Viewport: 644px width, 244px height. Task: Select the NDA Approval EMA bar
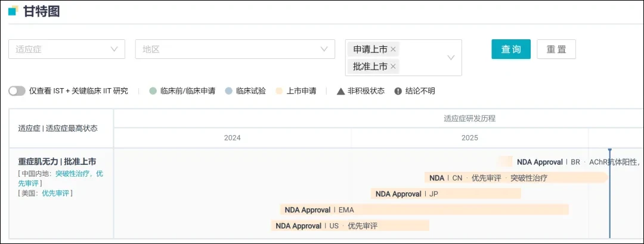(425, 209)
